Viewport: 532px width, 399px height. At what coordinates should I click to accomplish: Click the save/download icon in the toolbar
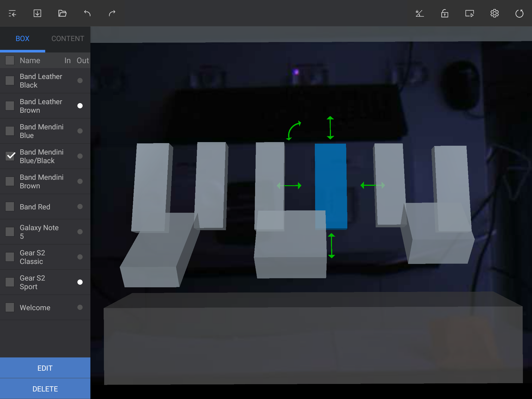37,13
